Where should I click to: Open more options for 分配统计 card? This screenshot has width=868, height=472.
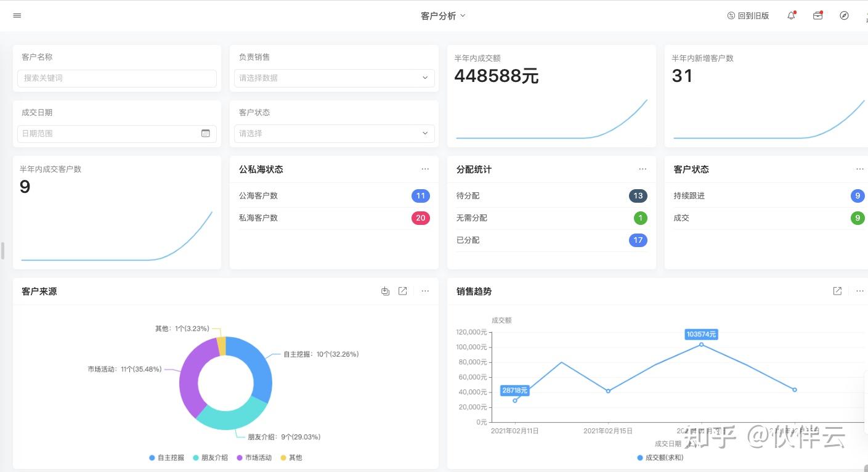pos(643,169)
